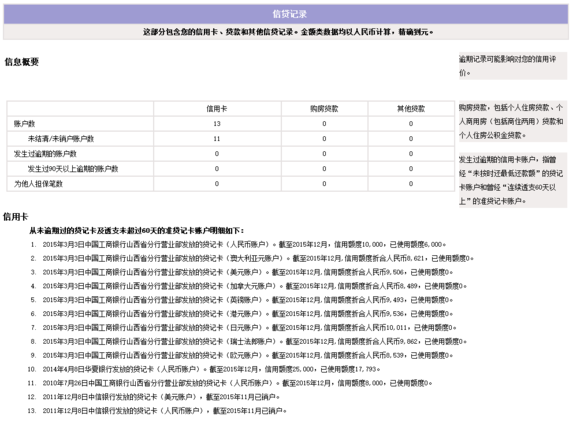The height and width of the screenshot is (428, 580).
Task: Click the 为他人担保笔数 row label
Action: [38, 184]
